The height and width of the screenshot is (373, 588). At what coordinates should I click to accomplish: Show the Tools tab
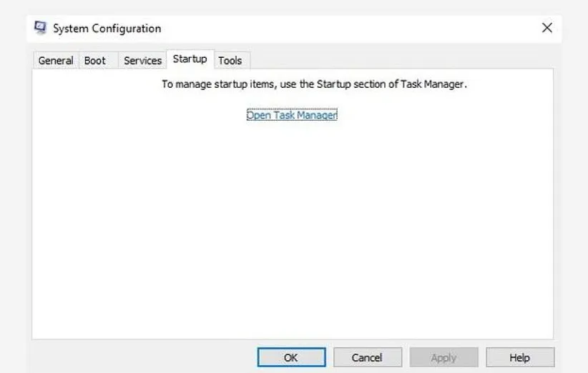pos(230,61)
